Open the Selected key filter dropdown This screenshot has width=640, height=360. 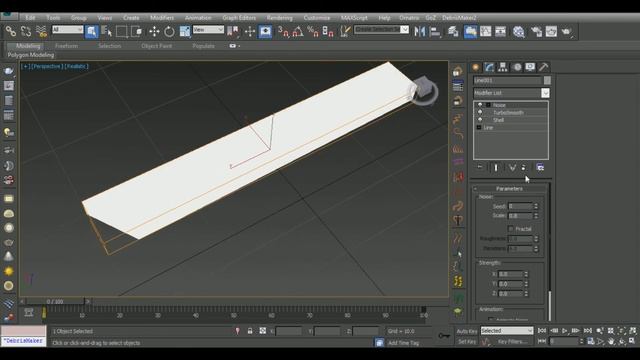(x=507, y=331)
